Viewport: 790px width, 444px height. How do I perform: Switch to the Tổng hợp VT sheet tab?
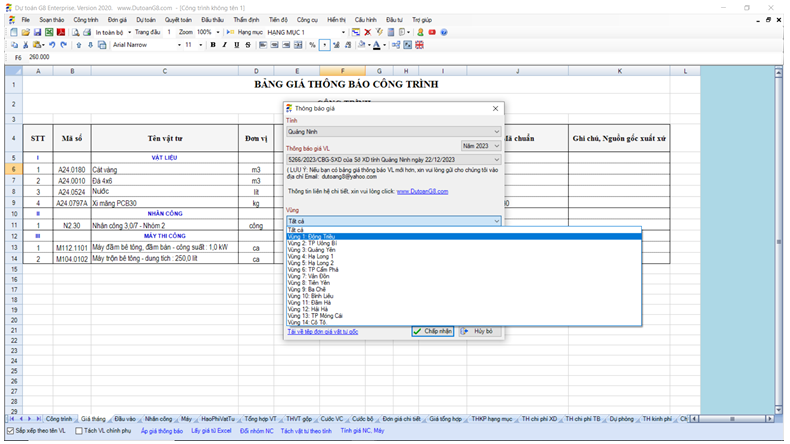260,419
